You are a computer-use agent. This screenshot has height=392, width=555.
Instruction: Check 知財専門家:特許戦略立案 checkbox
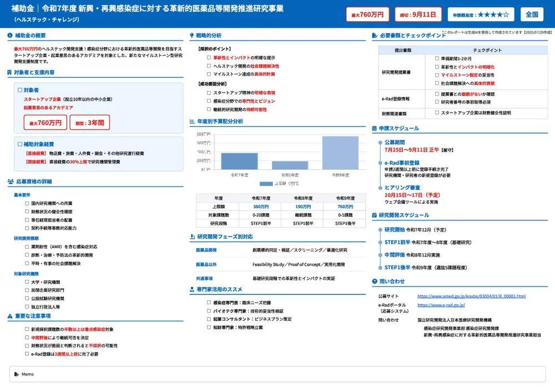pos(209,327)
